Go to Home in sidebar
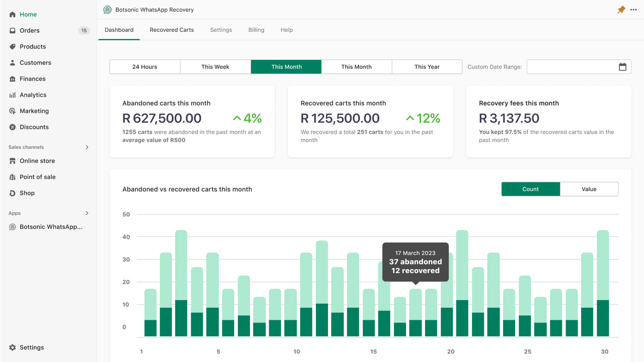This screenshot has height=362, width=644. point(28,15)
